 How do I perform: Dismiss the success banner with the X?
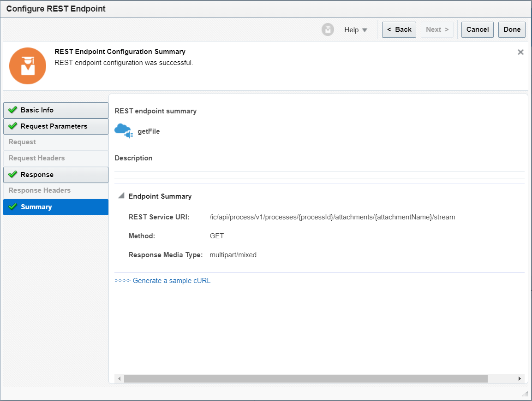tap(520, 52)
